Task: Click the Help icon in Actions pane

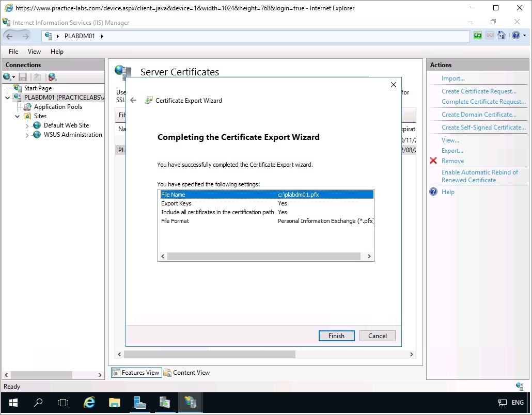Action: coord(433,192)
